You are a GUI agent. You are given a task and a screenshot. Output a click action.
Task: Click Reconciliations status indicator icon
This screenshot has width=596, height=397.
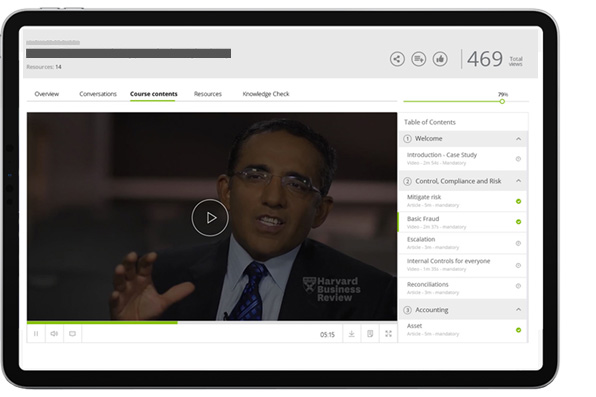point(518,286)
